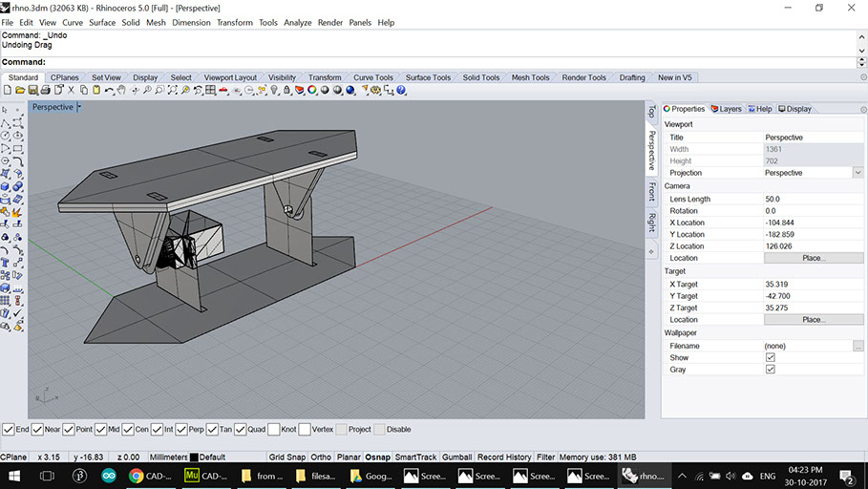
Task: Select the pointer arrow tool in sidebar
Action: pos(5,110)
